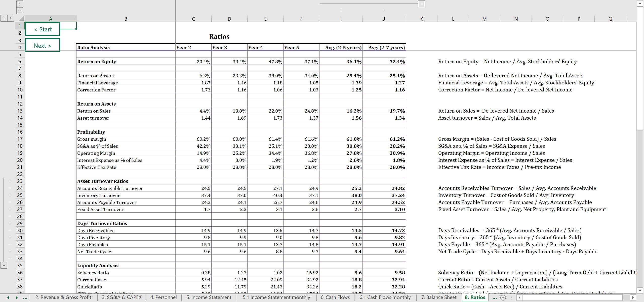
Task: Open the 5. Income Statement tab
Action: tap(209, 297)
